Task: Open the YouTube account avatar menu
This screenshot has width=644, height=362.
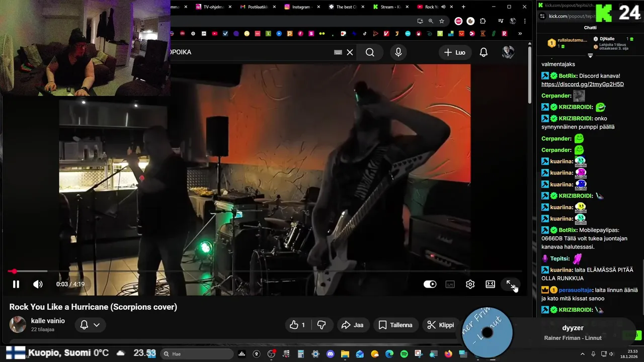Action: 508,52
